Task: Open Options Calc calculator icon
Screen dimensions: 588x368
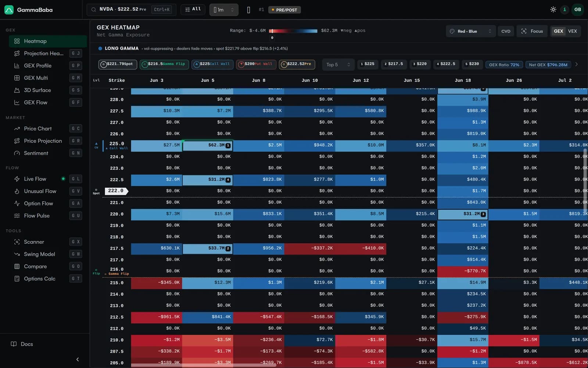Action: (x=17, y=279)
